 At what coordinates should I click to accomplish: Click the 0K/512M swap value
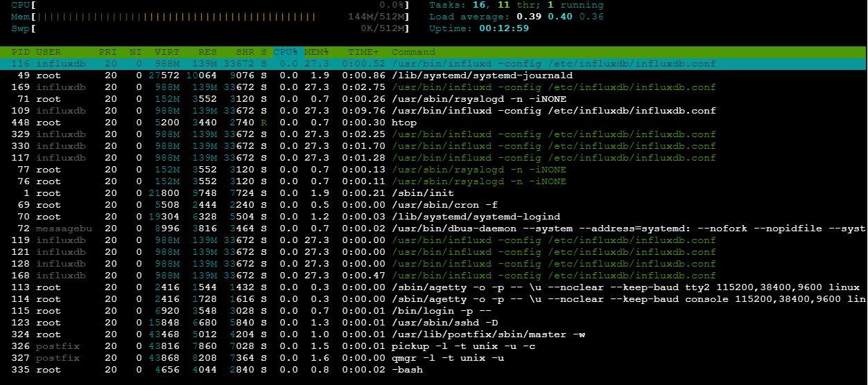(x=383, y=28)
